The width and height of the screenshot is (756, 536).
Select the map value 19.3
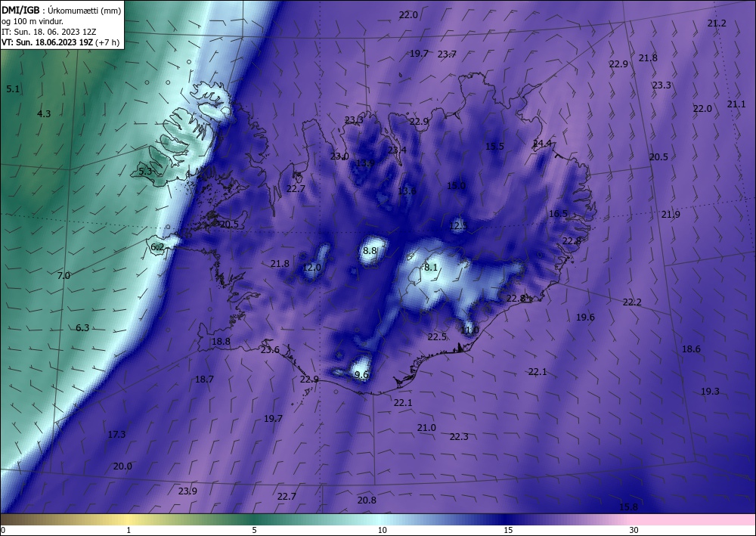click(710, 392)
